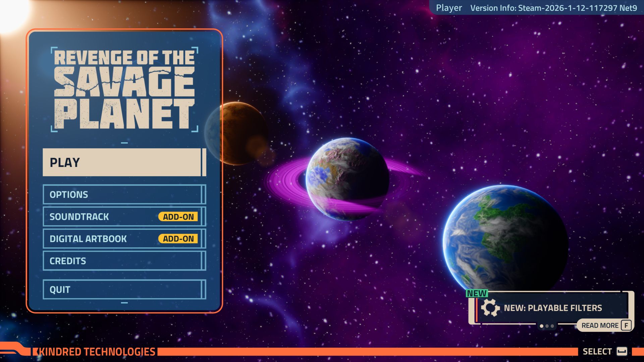Switch to the third news carousel dot
This screenshot has height=362, width=644.
pos(552,326)
